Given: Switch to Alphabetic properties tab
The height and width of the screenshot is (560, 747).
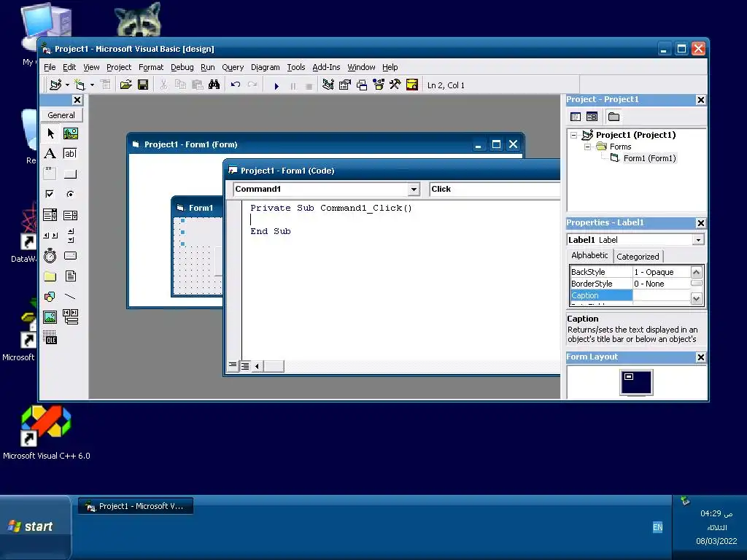Looking at the screenshot, I should tap(589, 255).
